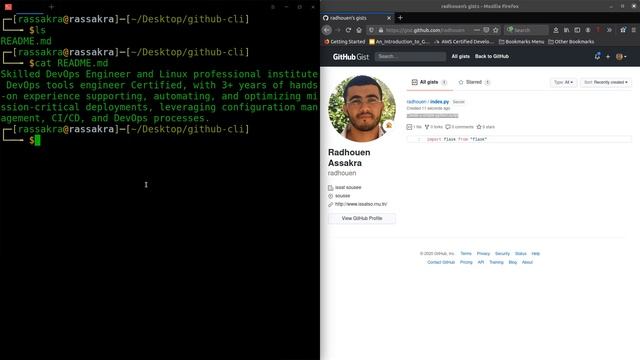Screen dimensions: 640x360
Task: Click the padlock site security icon
Action: click(x=380, y=30)
